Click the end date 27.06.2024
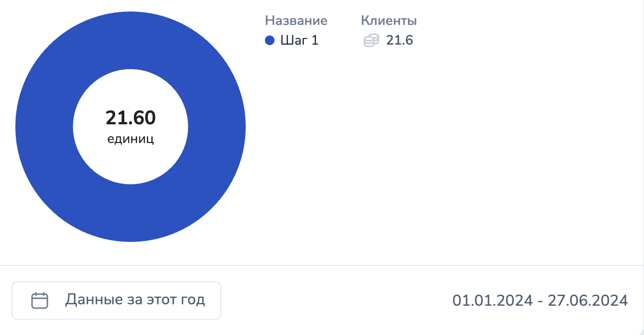 (x=587, y=300)
